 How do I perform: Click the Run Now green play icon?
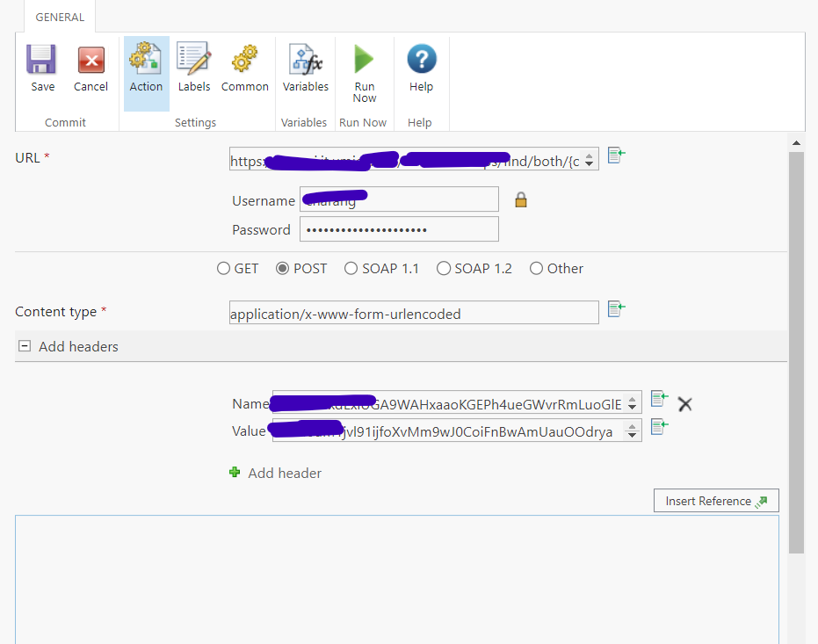click(364, 59)
